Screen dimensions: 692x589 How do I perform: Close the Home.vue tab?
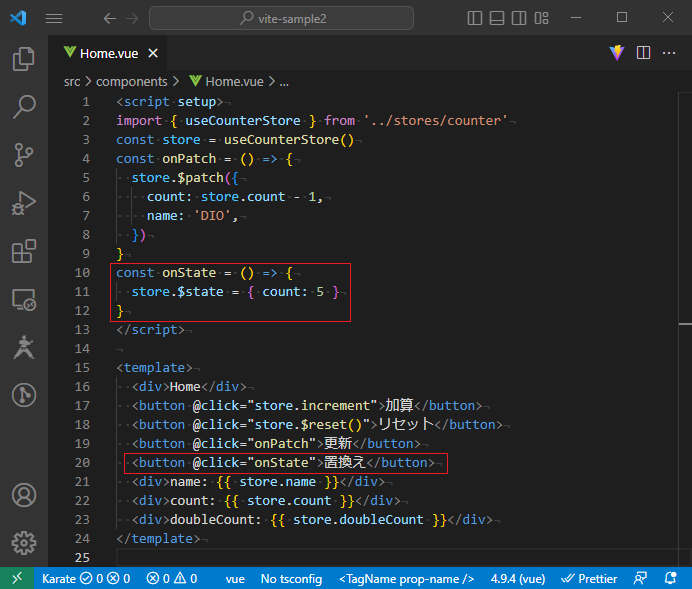(153, 53)
